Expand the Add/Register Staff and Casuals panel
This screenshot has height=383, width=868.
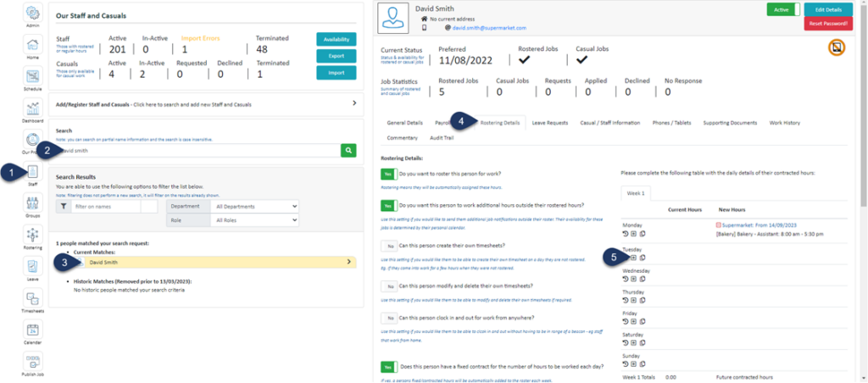pos(206,104)
